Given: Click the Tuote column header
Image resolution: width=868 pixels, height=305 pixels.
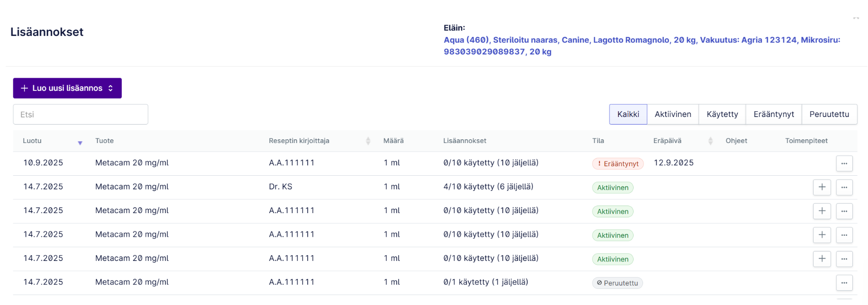Looking at the screenshot, I should 104,141.
